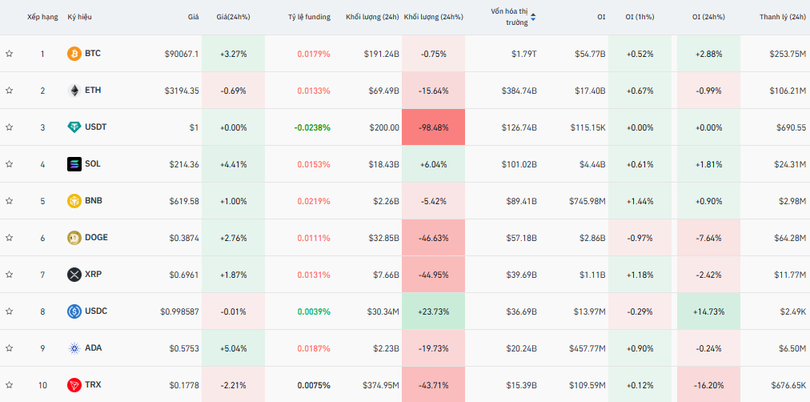Select the Dogecoin DOGE logo icon

[74, 238]
